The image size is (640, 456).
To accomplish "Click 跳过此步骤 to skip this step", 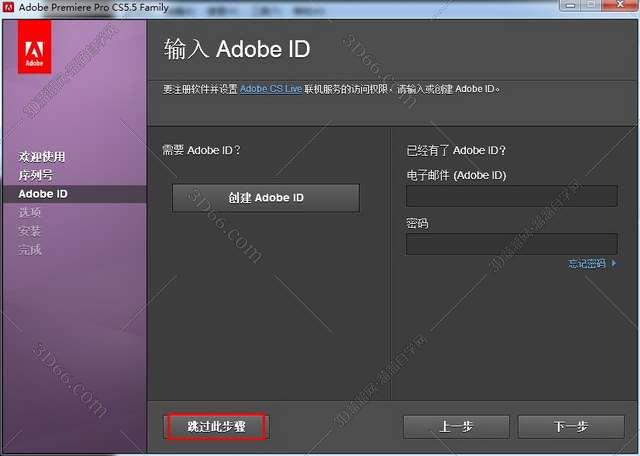I will coord(216,427).
